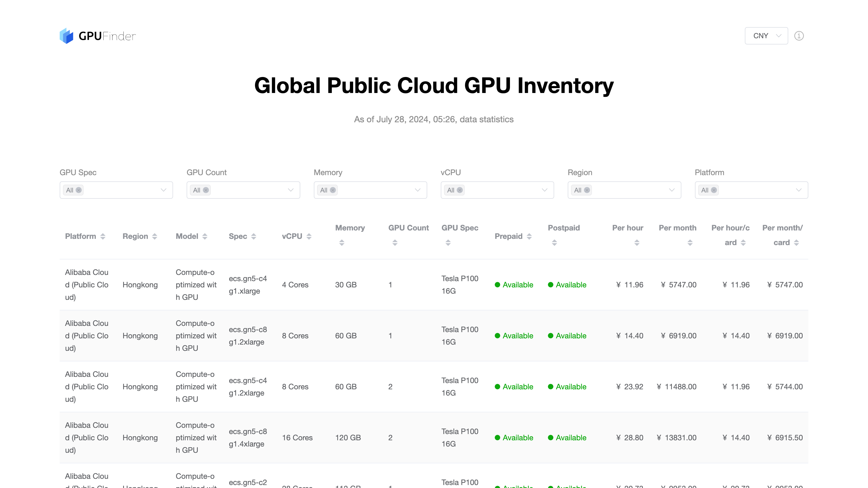The image size is (868, 488).
Task: Sort table by Postpaid column arrows
Action: [x=554, y=242]
